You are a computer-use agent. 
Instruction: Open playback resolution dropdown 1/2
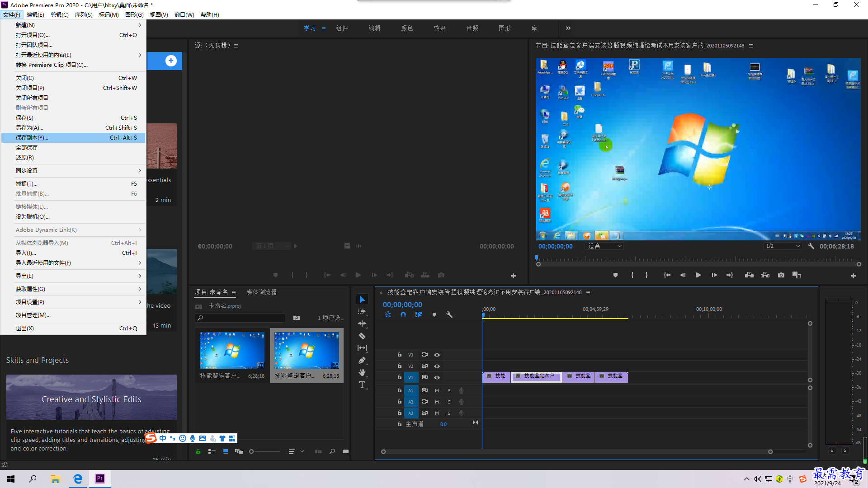tap(783, 246)
